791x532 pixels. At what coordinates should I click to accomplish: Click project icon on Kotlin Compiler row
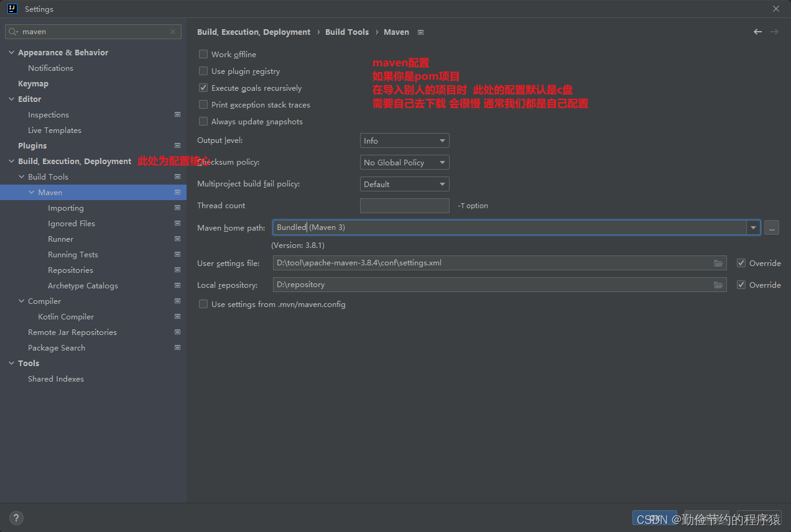[x=177, y=316]
